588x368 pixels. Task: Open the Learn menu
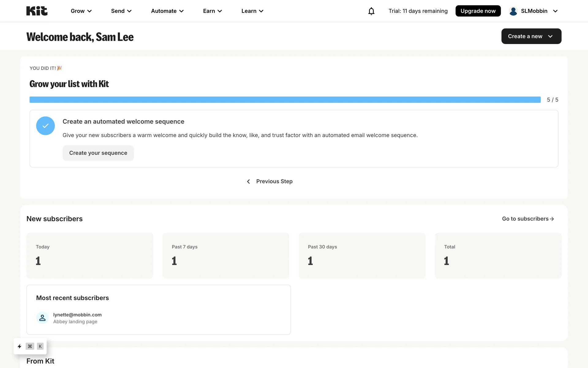252,11
